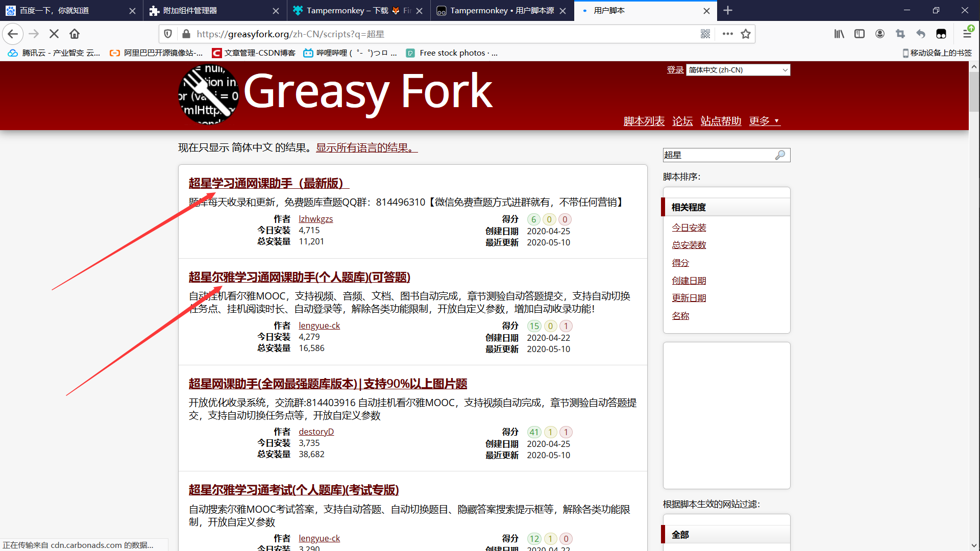Expand the 更多 dropdown in the site navigation
The image size is (980, 551).
tap(764, 121)
